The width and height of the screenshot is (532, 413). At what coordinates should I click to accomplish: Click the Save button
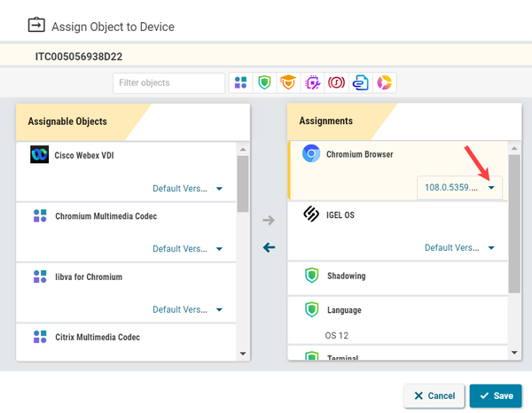pyautogui.click(x=495, y=395)
